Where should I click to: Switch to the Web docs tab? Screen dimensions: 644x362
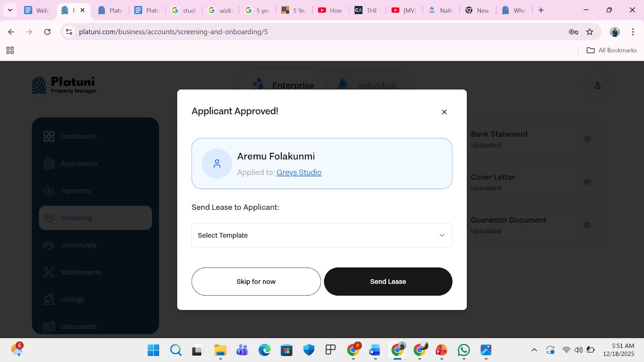pyautogui.click(x=37, y=10)
